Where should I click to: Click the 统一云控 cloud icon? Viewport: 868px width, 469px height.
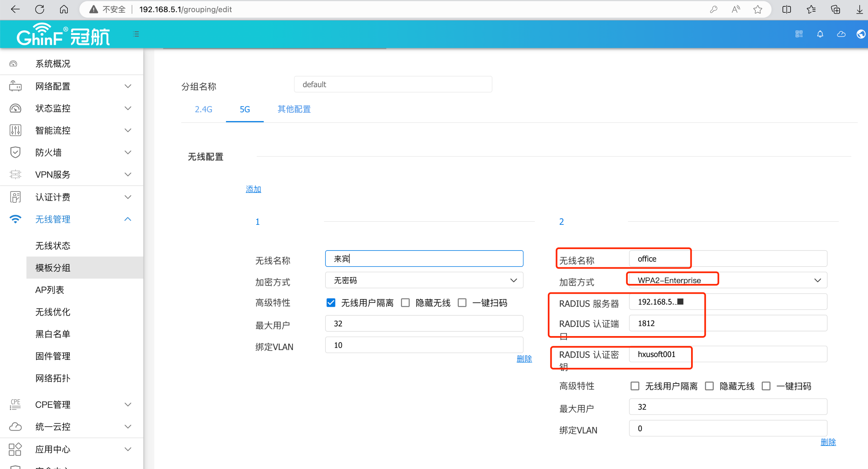tap(15, 427)
